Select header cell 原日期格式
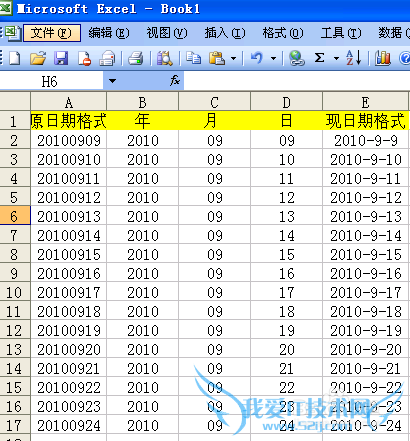Screen dimensions: 410x441 pos(69,121)
